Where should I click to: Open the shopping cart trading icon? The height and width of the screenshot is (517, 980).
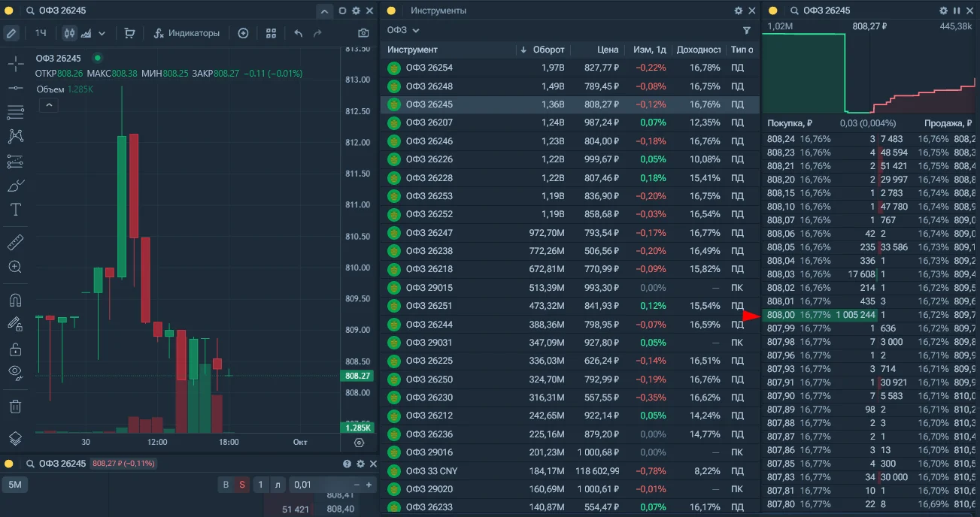tap(129, 33)
